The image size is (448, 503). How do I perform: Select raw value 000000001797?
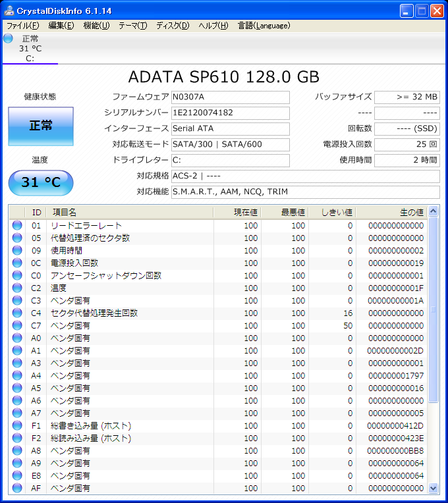(x=396, y=376)
